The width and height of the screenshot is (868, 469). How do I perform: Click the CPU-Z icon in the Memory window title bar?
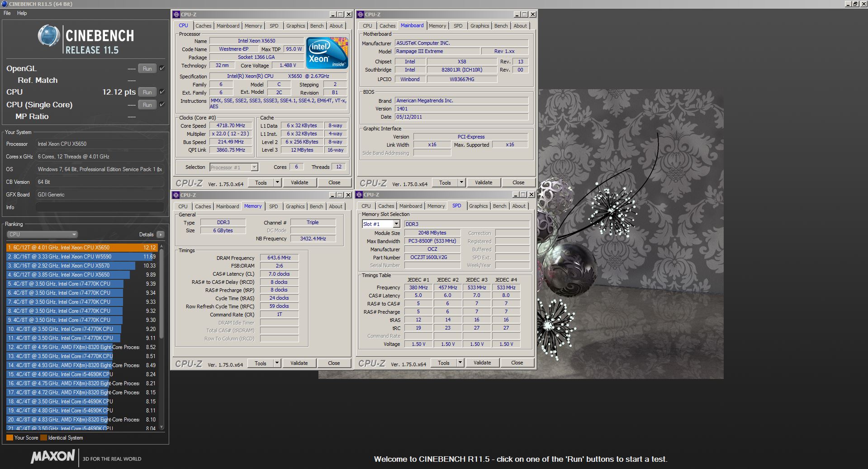point(176,195)
